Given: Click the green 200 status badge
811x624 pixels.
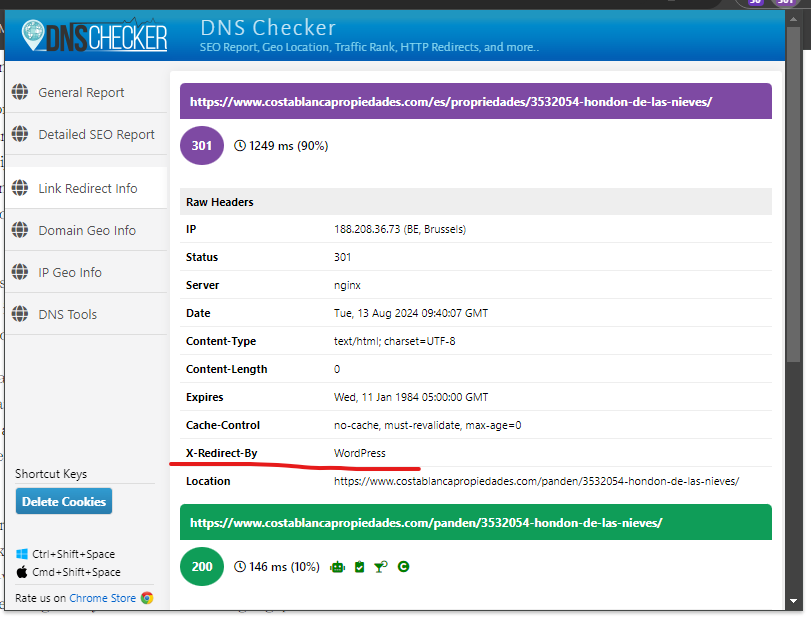Looking at the screenshot, I should pyautogui.click(x=202, y=567).
